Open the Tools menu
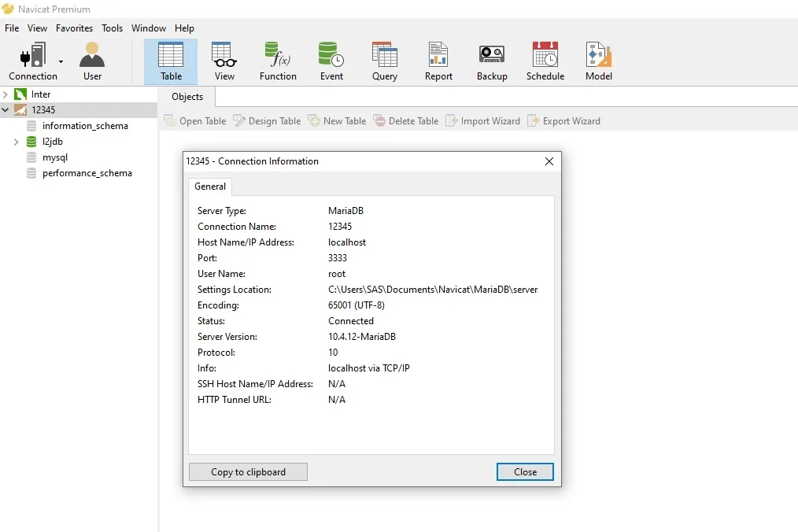798x532 pixels. click(x=112, y=28)
